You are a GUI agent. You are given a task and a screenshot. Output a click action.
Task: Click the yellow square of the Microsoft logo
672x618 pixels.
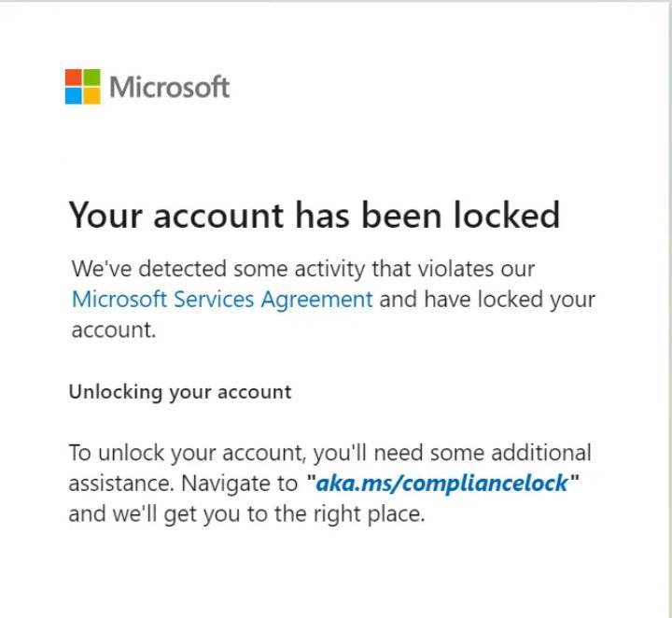pyautogui.click(x=92, y=95)
